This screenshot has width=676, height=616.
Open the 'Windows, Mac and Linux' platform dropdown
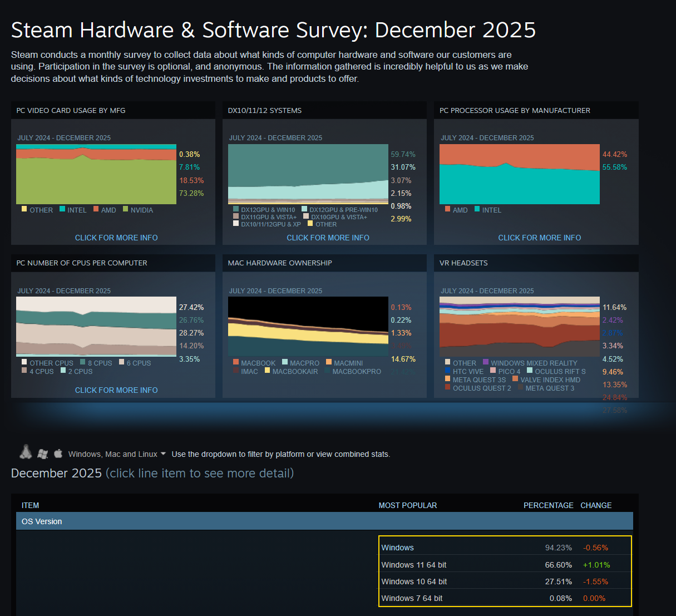pos(117,454)
